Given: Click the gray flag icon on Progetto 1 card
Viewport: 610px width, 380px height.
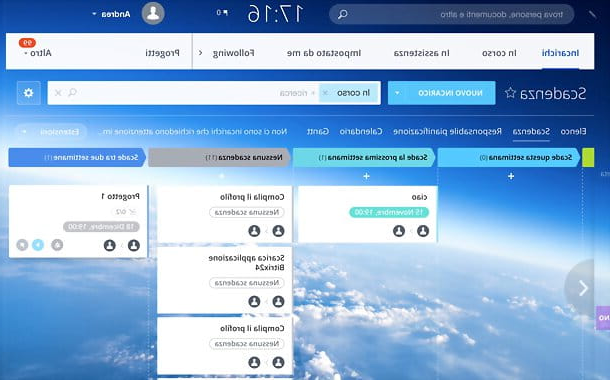Looking at the screenshot, I should (x=22, y=245).
